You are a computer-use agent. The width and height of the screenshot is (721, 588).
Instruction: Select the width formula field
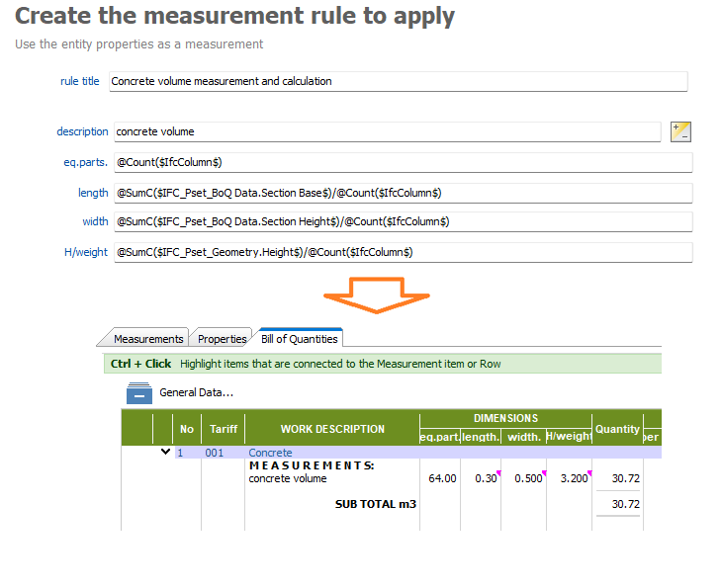[x=402, y=222]
